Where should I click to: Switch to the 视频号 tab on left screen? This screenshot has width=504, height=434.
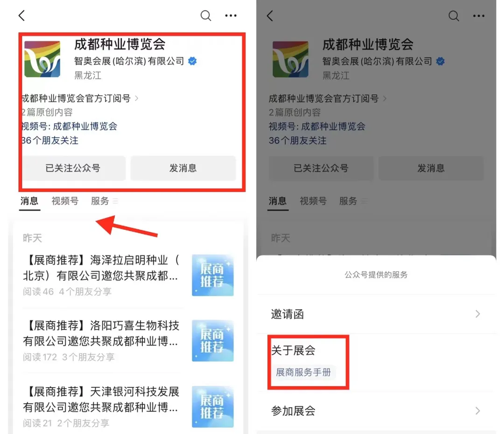(x=65, y=201)
